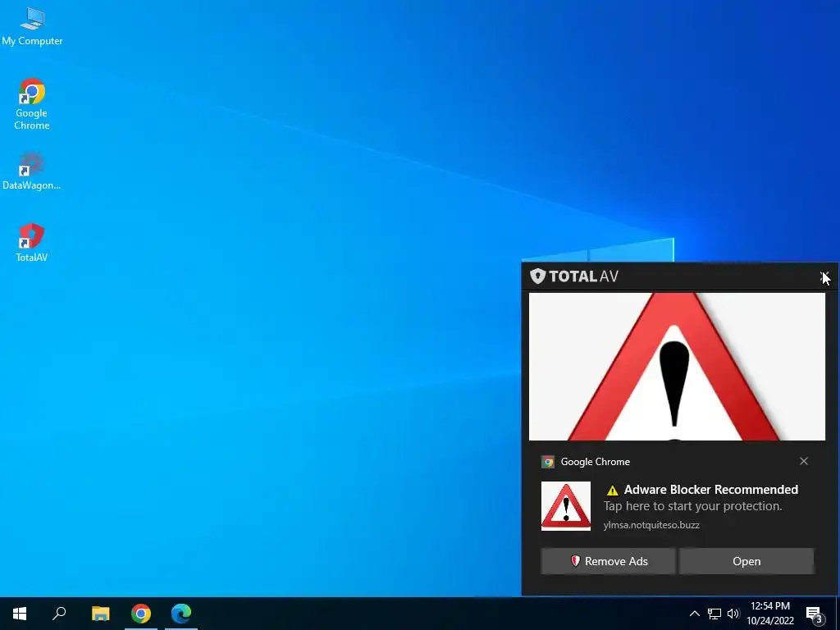Switch to Chrome in the taskbar
This screenshot has height=630, width=840.
[141, 614]
